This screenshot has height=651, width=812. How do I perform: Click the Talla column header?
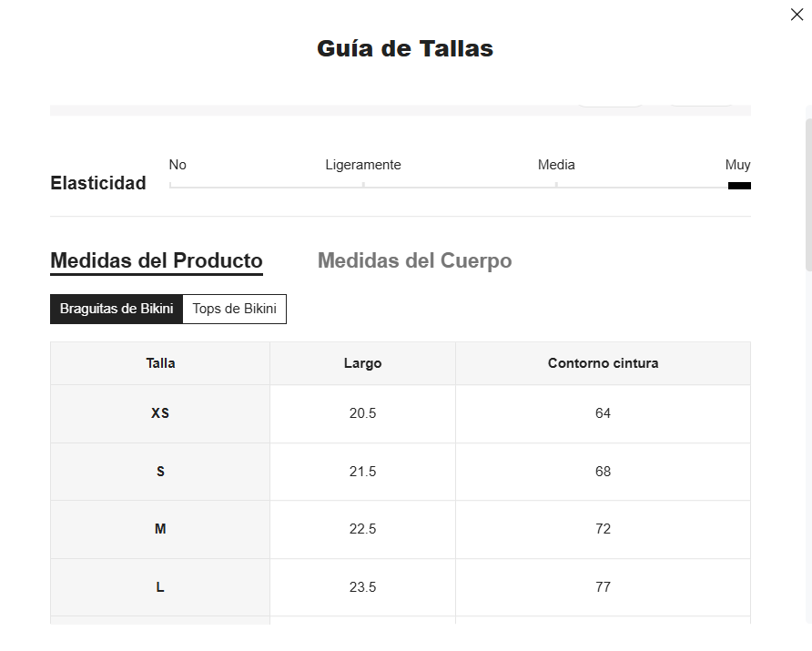tap(160, 363)
